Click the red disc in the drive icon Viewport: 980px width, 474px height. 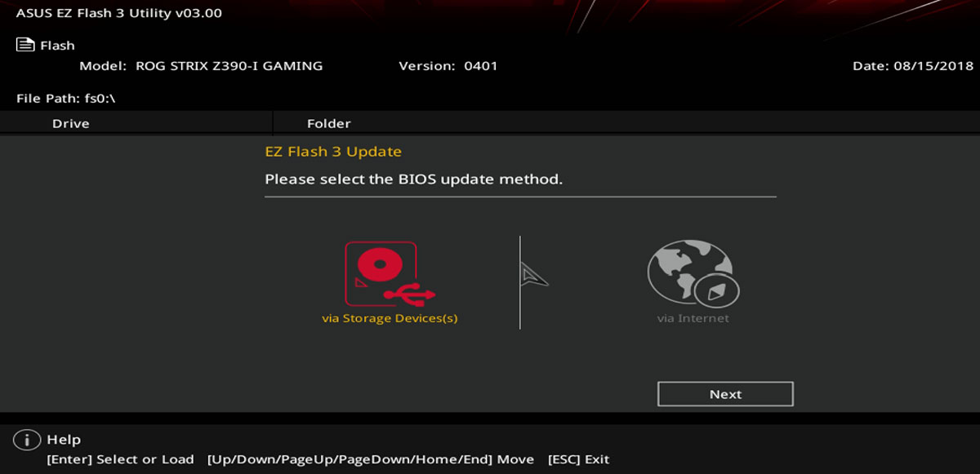pyautogui.click(x=377, y=264)
